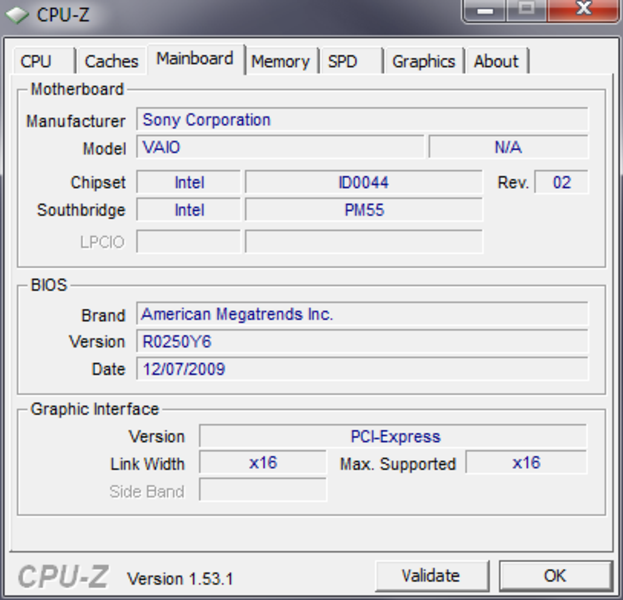This screenshot has width=623, height=600.
Task: Click the Sony Corporation manufacturer field
Action: (362, 119)
